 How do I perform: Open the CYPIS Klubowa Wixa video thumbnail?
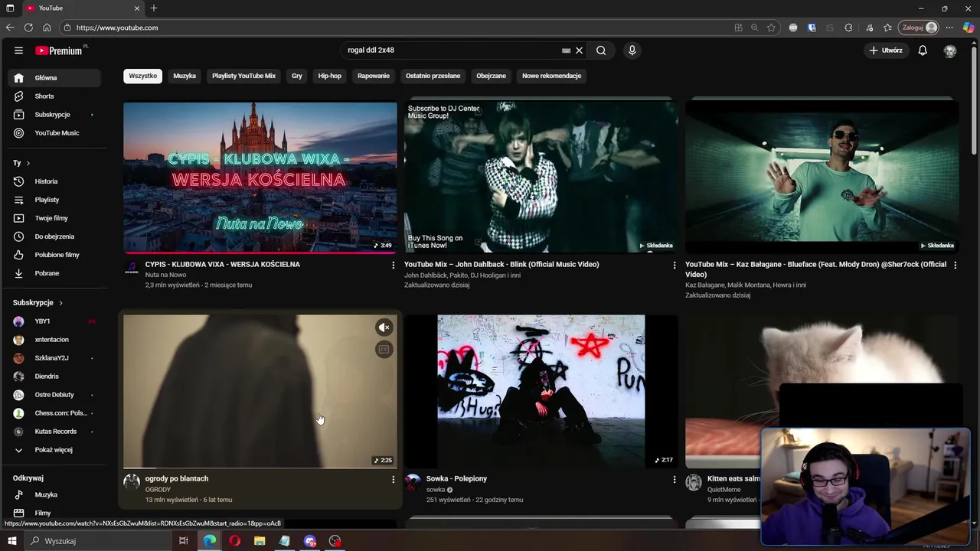point(260,177)
